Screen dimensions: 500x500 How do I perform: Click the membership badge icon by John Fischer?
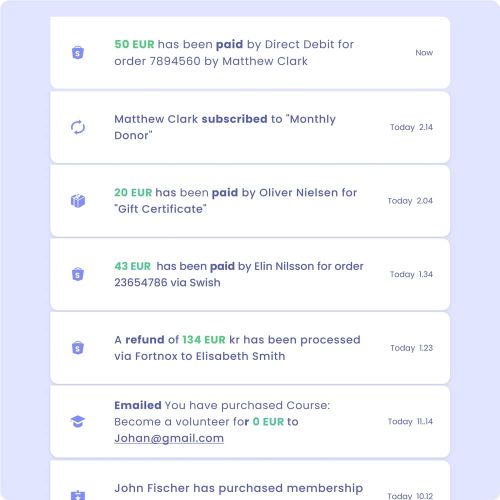[x=78, y=495]
